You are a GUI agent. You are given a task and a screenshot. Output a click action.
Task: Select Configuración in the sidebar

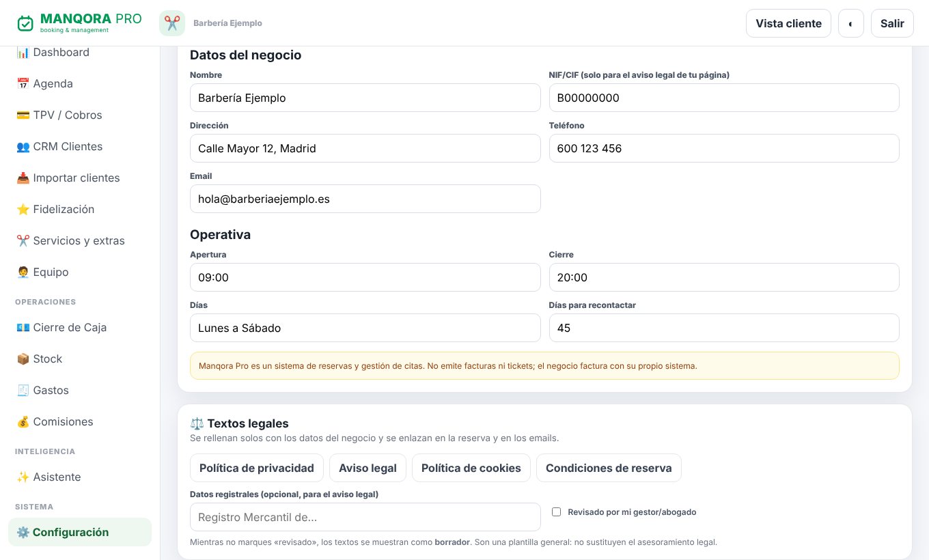click(80, 533)
